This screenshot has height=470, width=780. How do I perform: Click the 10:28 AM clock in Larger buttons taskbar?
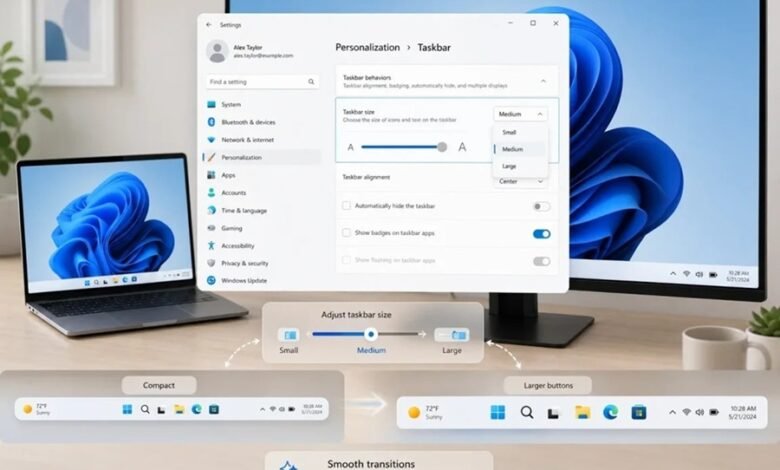[x=742, y=408]
